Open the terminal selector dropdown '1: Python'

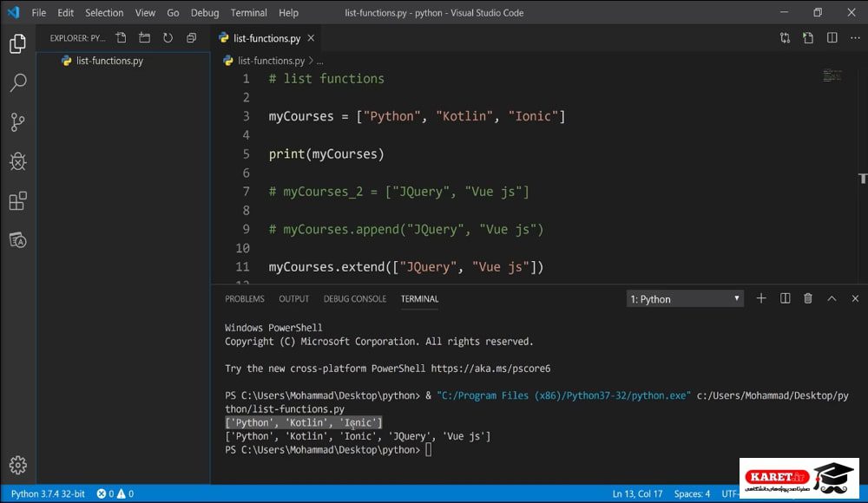(685, 299)
